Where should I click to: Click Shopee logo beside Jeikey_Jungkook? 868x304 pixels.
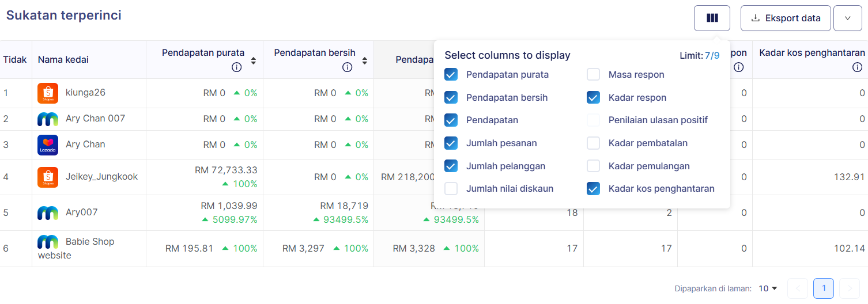tap(48, 177)
